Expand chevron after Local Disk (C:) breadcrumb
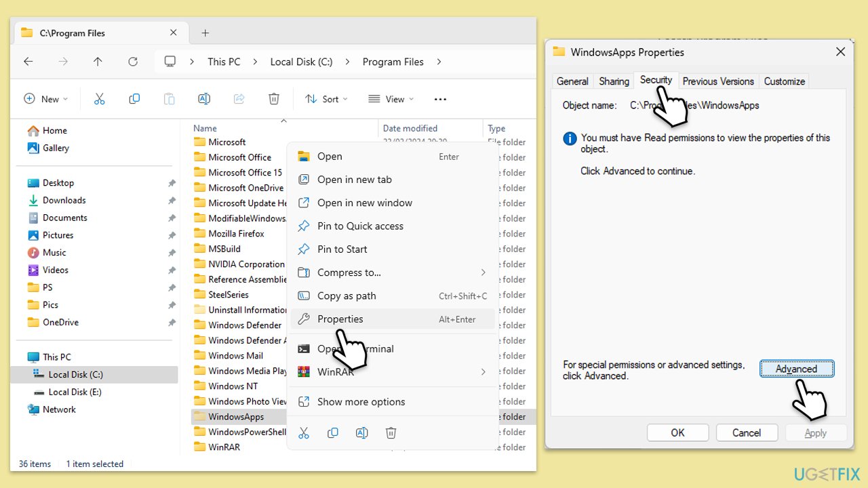This screenshot has height=488, width=868. click(347, 62)
